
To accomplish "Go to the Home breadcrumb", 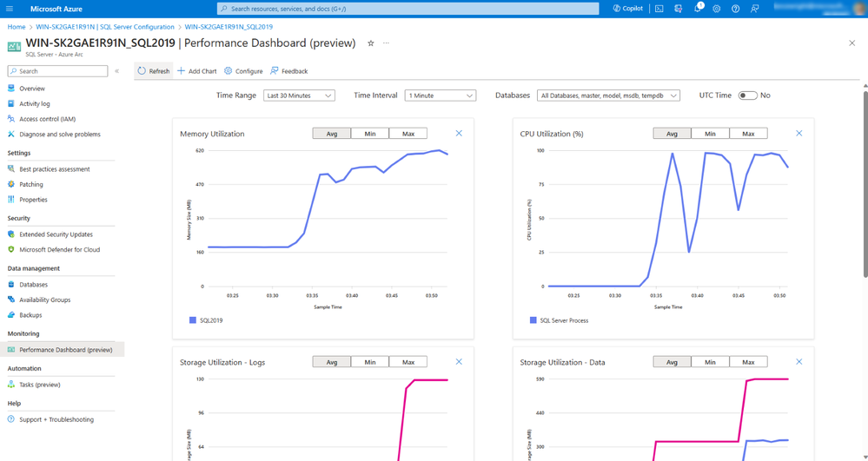I will [x=17, y=27].
